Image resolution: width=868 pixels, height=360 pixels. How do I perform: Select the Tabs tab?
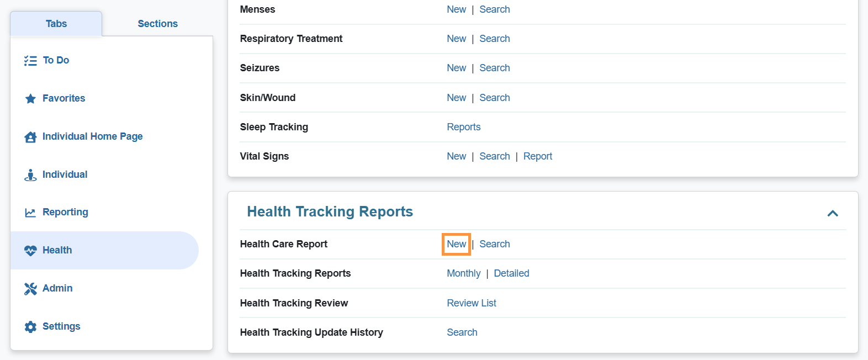[56, 23]
